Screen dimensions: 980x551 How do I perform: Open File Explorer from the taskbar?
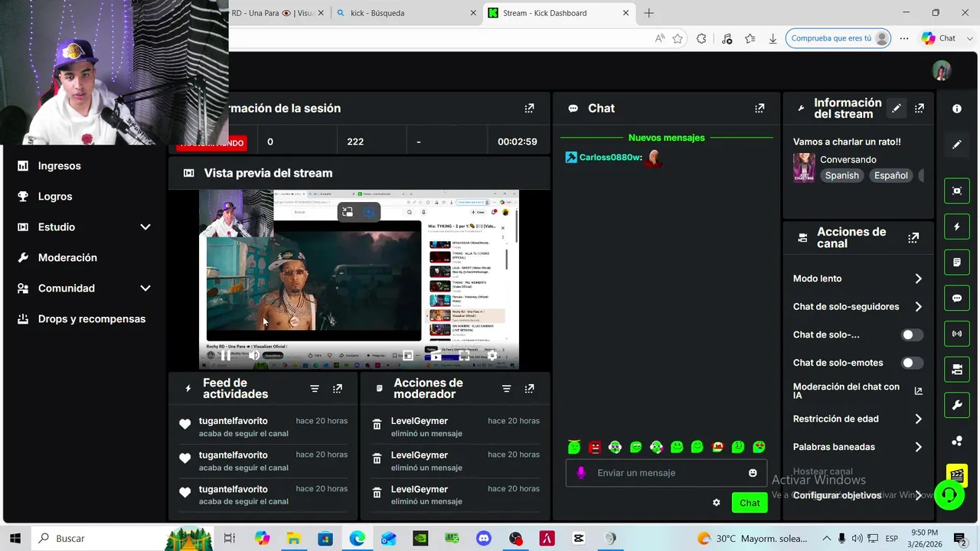pyautogui.click(x=293, y=539)
